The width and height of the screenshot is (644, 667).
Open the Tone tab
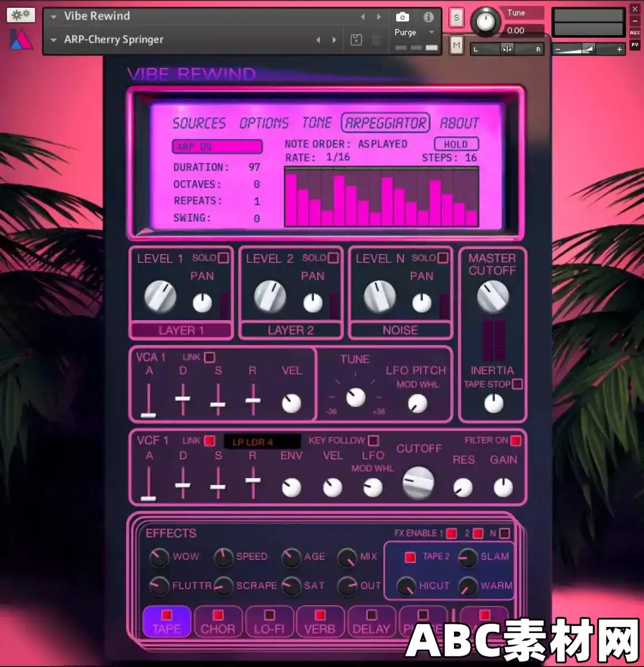317,123
